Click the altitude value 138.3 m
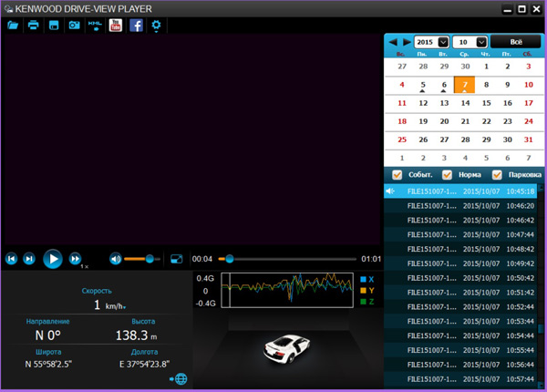This screenshot has width=547, height=392. coord(136,335)
